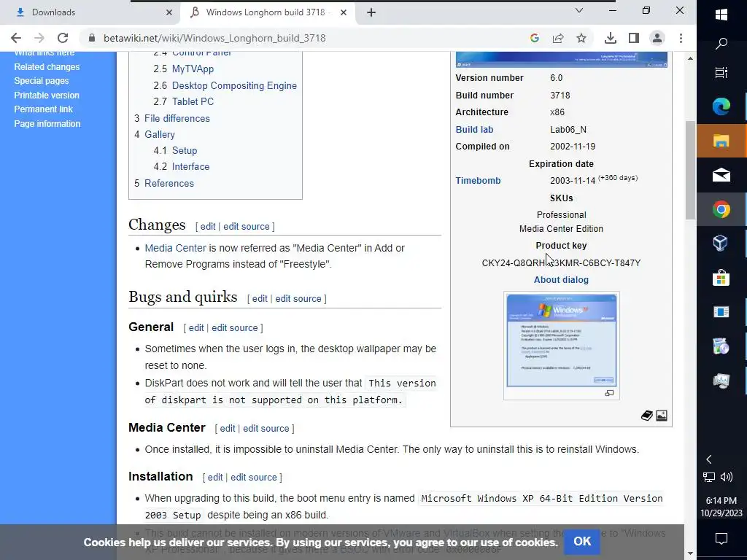Accept cookies with OK button
Image resolution: width=747 pixels, height=560 pixels.
pyautogui.click(x=582, y=542)
